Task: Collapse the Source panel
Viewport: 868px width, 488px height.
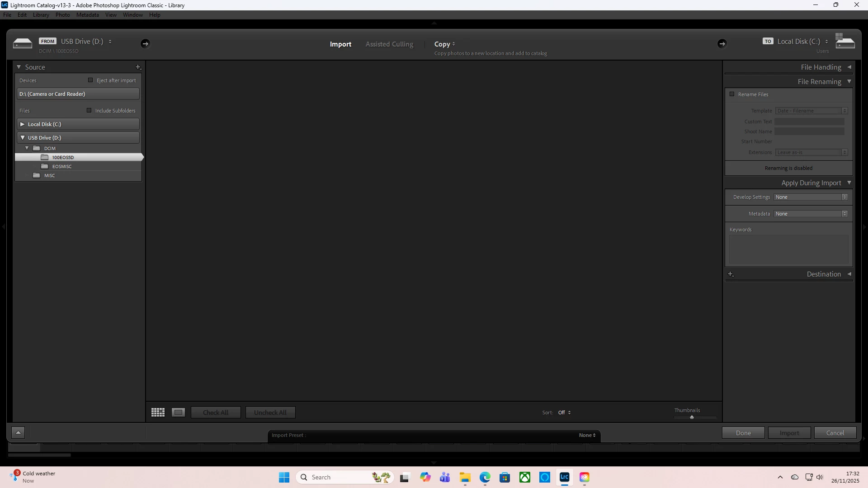Action: (x=19, y=67)
